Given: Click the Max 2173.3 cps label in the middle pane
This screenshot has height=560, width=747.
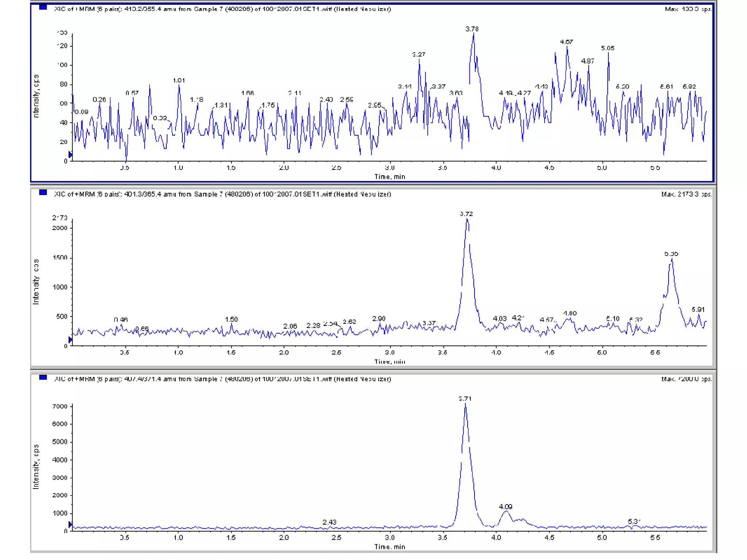Looking at the screenshot, I should [686, 194].
